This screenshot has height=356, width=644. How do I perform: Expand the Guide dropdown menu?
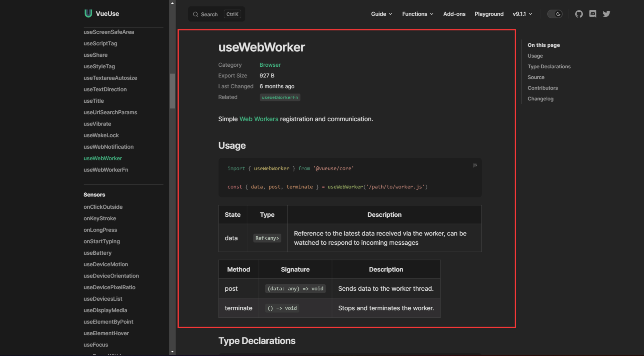(382, 14)
